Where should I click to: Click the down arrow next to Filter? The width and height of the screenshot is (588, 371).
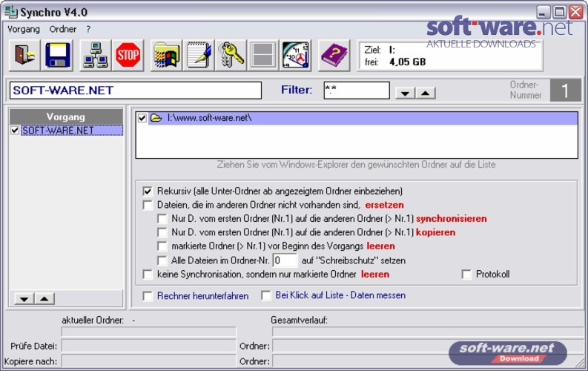point(405,93)
